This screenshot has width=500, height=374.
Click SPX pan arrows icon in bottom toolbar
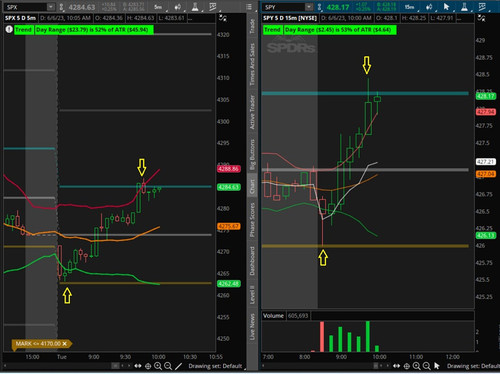[x=138, y=366]
